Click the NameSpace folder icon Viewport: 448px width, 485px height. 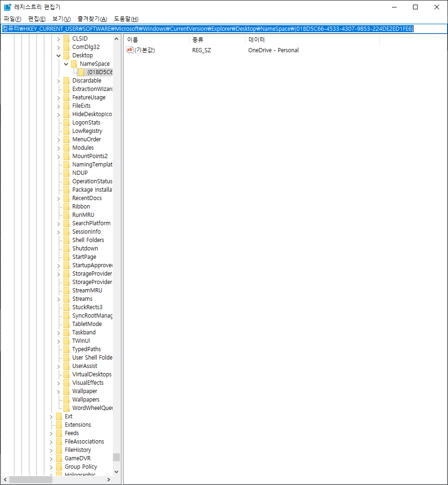[x=74, y=64]
